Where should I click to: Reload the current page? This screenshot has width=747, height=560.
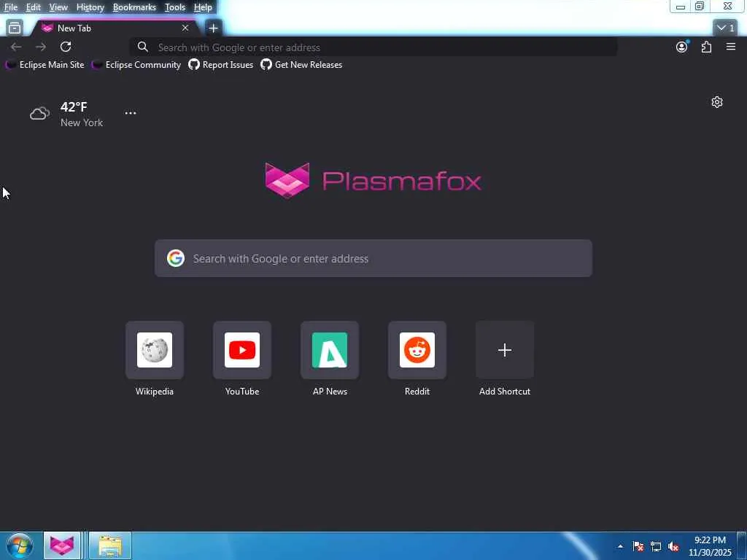(66, 47)
